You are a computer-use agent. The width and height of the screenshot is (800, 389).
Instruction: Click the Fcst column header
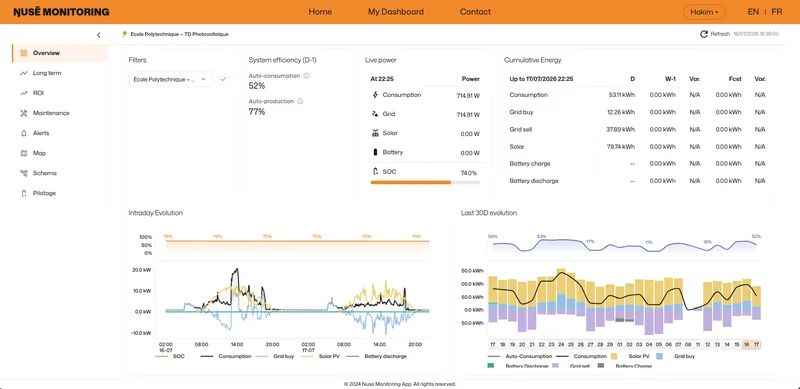(735, 79)
